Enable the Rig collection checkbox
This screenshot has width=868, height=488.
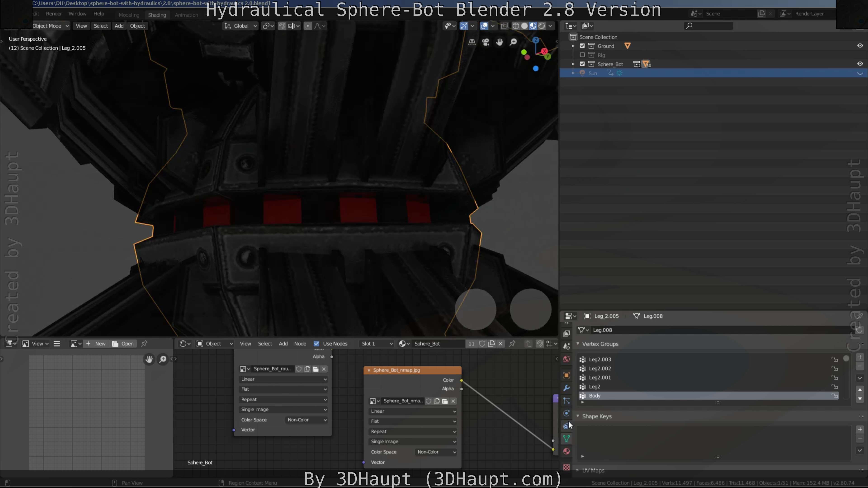[x=582, y=55]
